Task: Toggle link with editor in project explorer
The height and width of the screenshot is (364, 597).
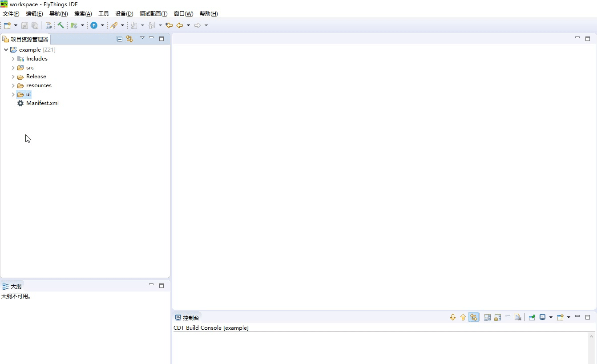Action: pos(129,39)
